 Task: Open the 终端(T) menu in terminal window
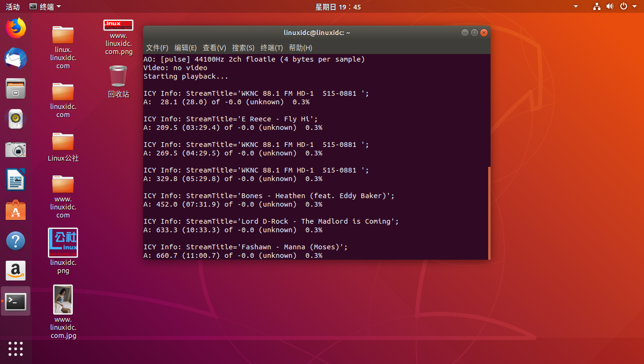[x=272, y=48]
